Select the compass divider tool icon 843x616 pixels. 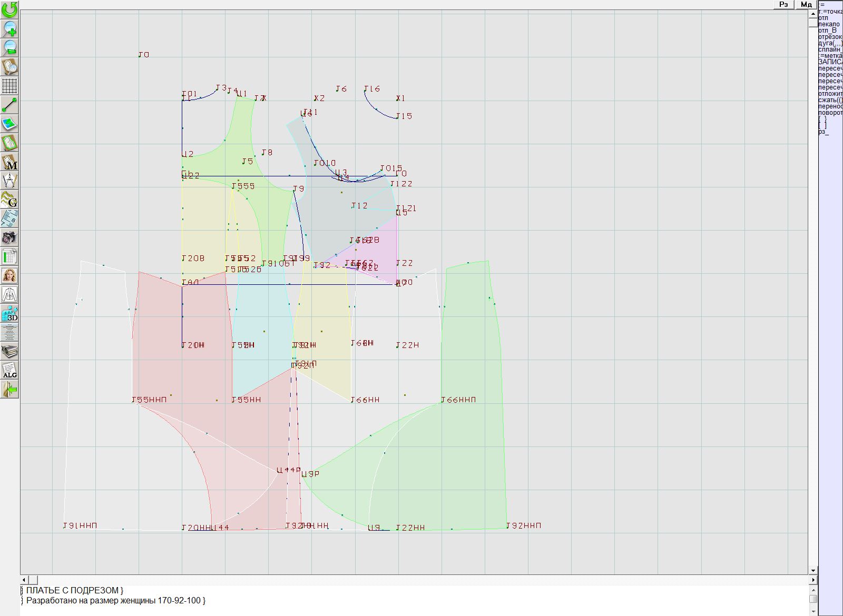click(x=9, y=181)
